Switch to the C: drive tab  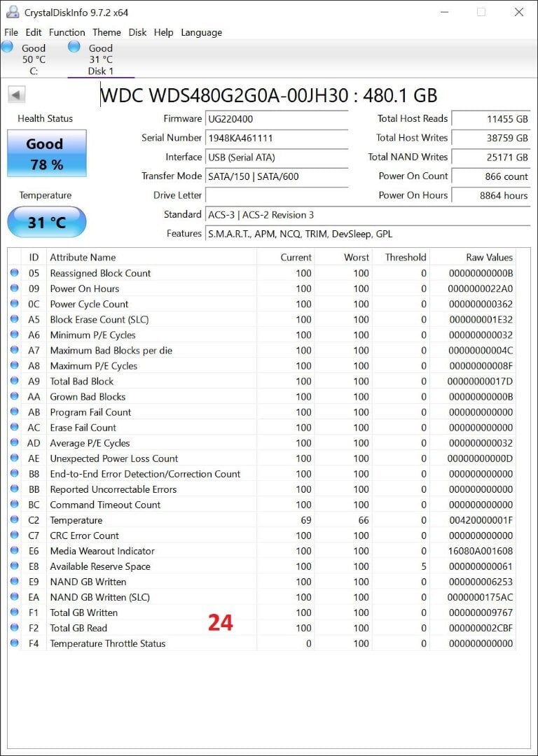point(34,59)
